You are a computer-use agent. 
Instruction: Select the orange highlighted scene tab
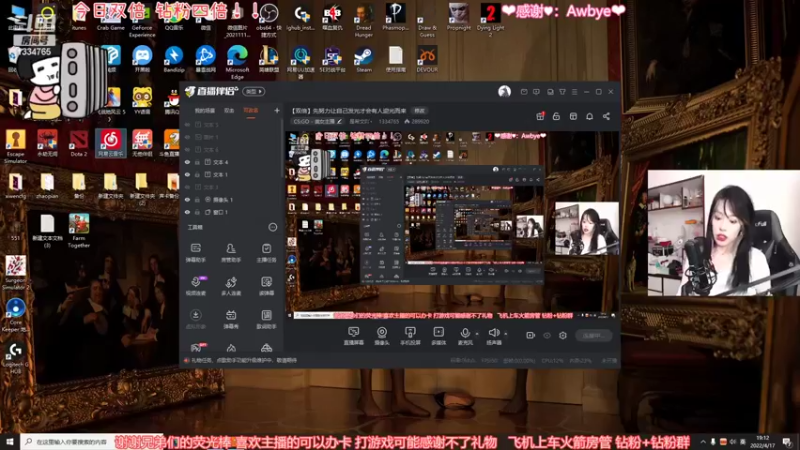251,110
